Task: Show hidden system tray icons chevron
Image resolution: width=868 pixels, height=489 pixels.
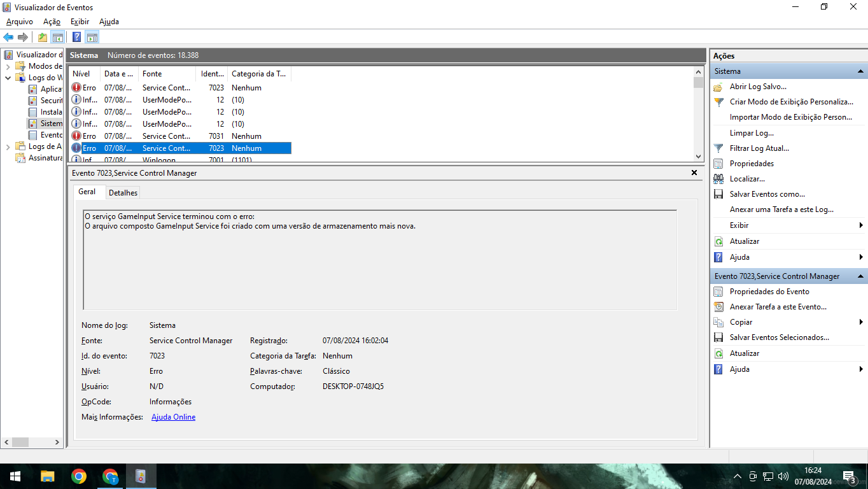Action: click(738, 476)
